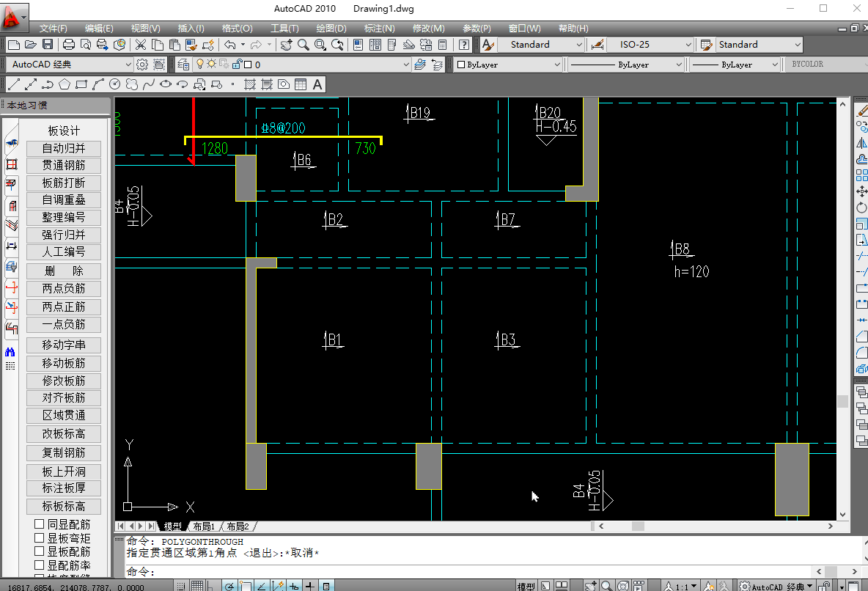Switch to the 布局1 layout tab
The width and height of the screenshot is (868, 591).
pos(204,526)
